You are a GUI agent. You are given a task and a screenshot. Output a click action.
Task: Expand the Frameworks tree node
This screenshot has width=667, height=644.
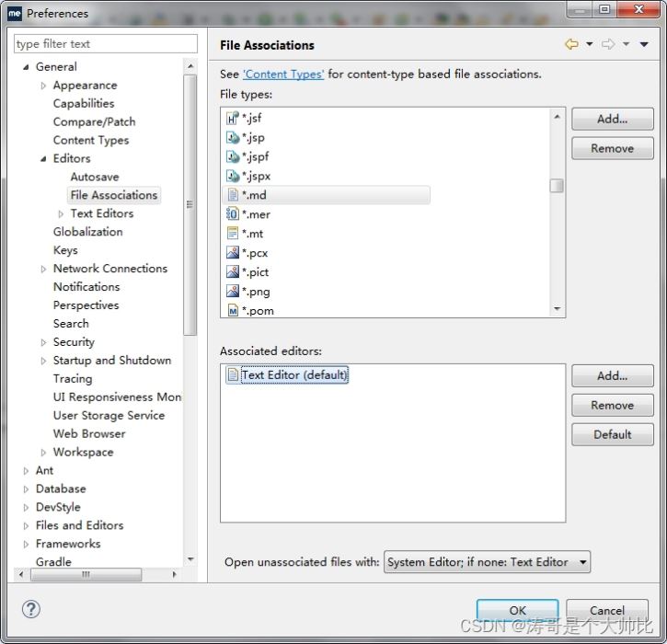[26, 544]
